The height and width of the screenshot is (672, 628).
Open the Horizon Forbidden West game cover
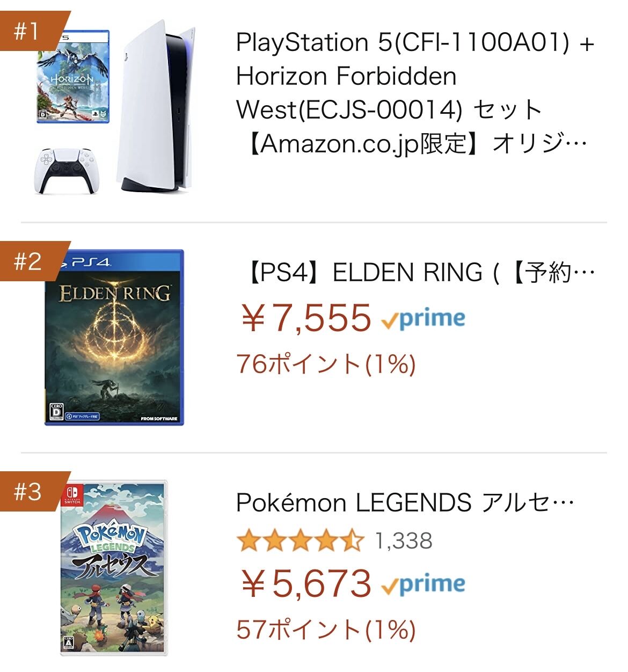click(x=73, y=77)
